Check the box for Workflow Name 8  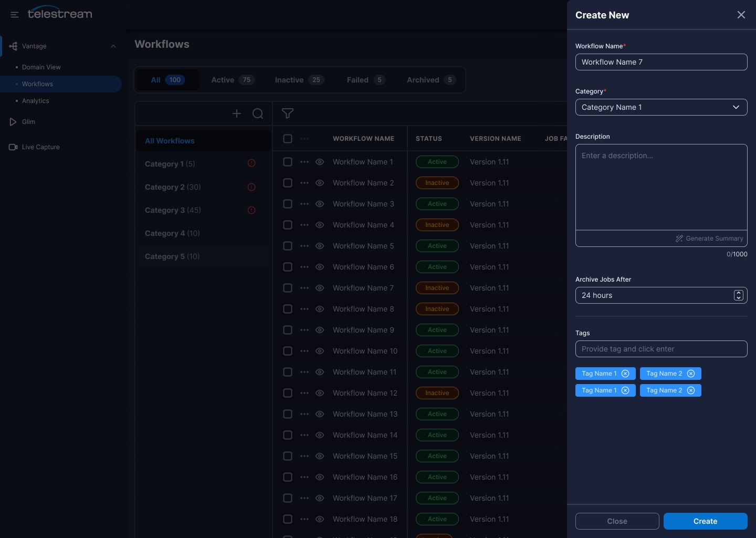point(288,309)
